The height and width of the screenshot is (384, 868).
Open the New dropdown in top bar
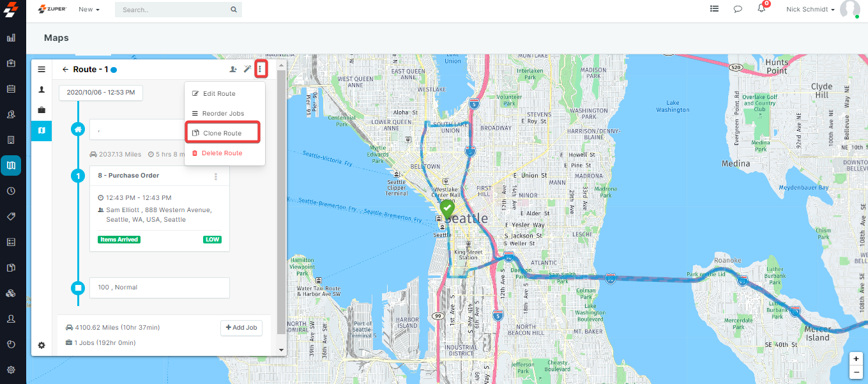pos(89,10)
